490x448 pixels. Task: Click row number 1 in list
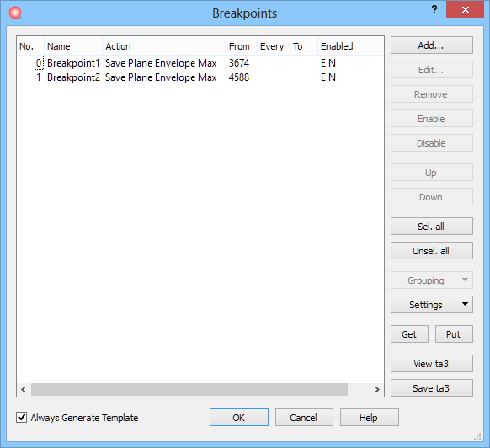pos(39,77)
